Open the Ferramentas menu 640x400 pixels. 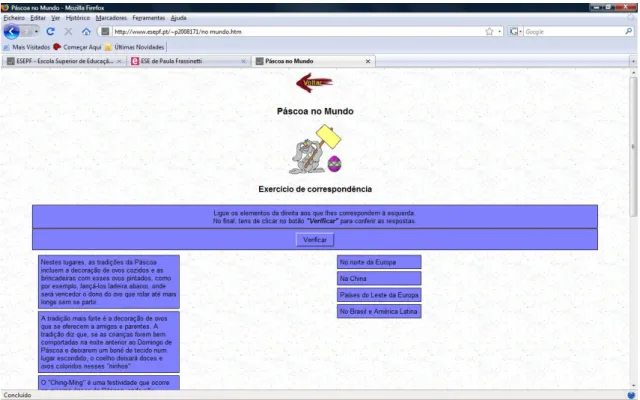coord(149,18)
